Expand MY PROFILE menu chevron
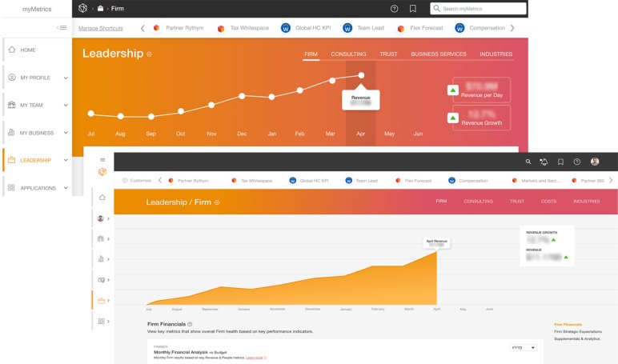This screenshot has width=618, height=364. pos(66,78)
